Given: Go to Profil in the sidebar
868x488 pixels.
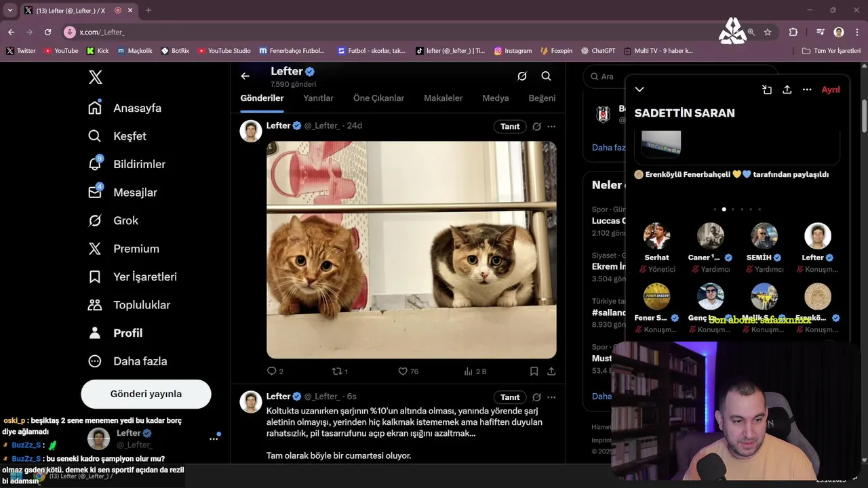Looking at the screenshot, I should tap(116, 333).
